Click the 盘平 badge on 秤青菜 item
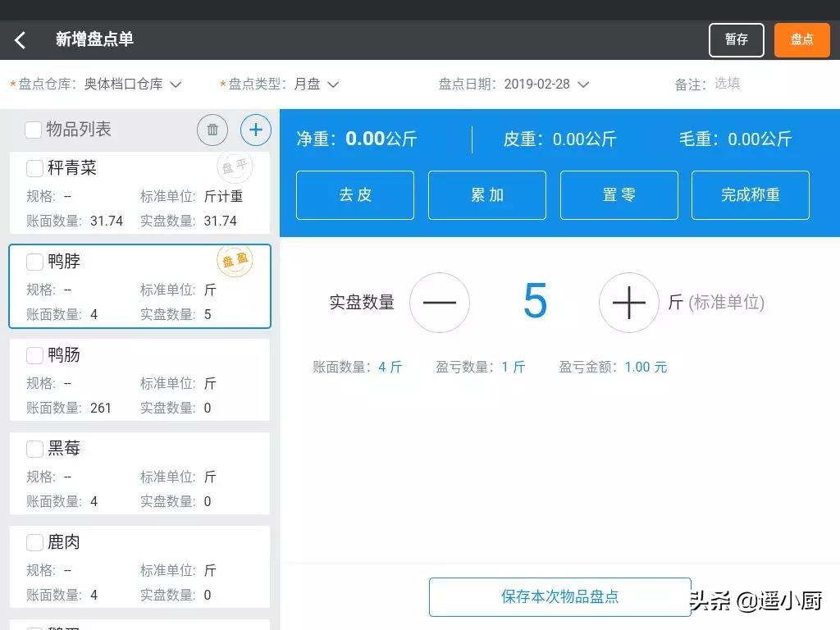This screenshot has height=630, width=840. point(235,166)
